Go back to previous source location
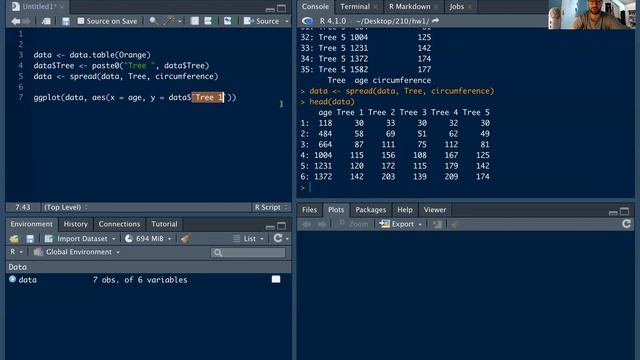 [x=16, y=21]
